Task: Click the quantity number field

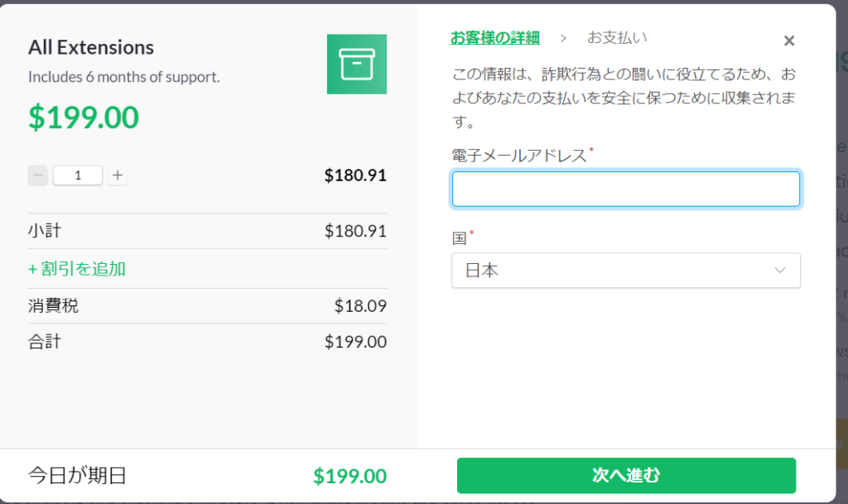Action: click(x=78, y=175)
